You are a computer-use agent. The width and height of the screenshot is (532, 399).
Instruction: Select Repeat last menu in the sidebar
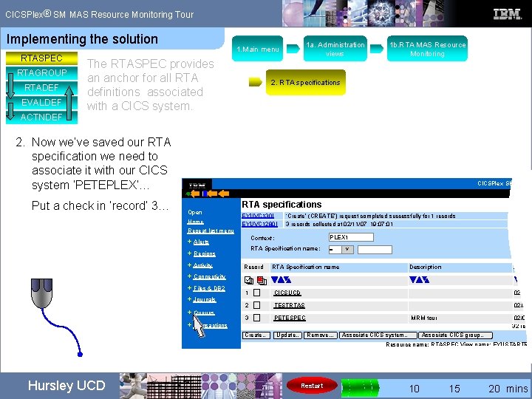point(211,231)
